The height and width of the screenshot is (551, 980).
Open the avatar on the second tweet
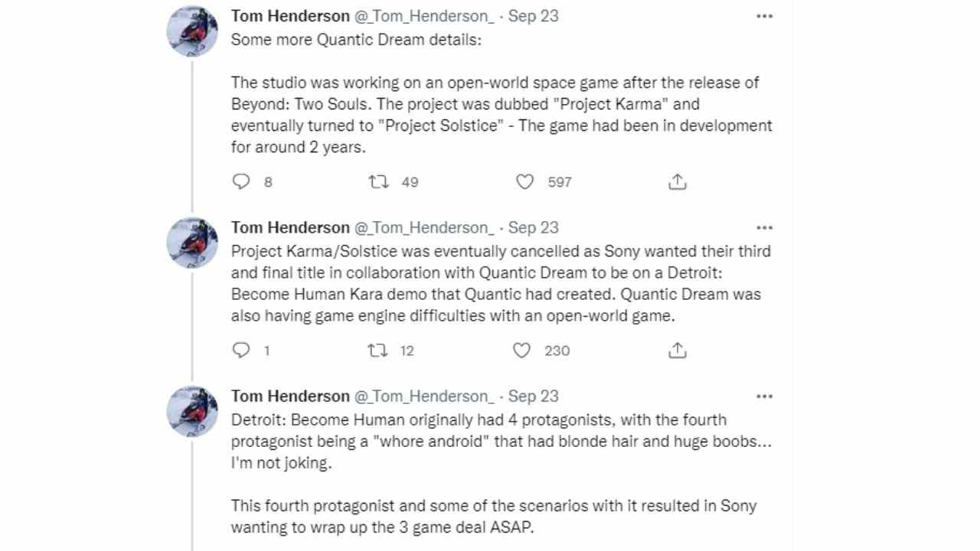point(193,243)
